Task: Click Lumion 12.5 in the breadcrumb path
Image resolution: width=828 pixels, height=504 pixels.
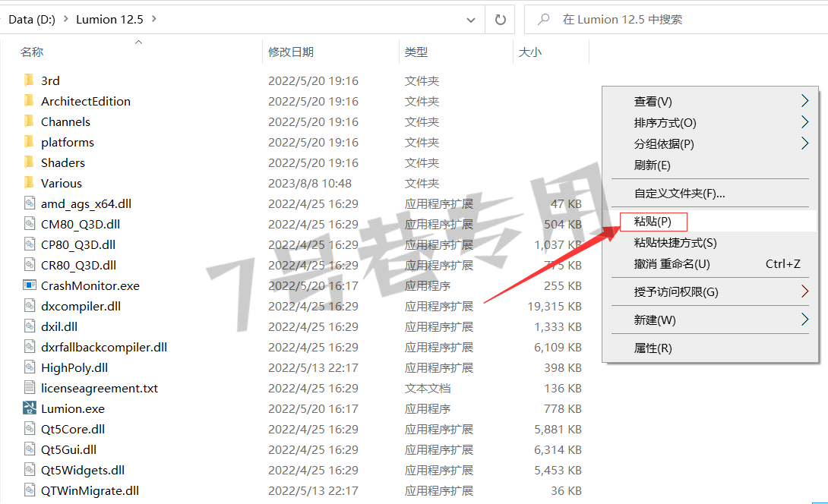Action: click(x=109, y=20)
